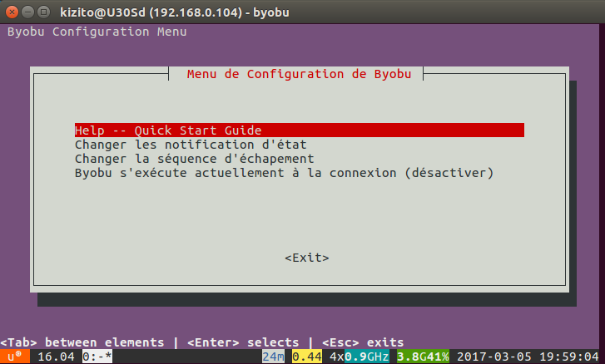The width and height of the screenshot is (605, 364).
Task: Close the byobu terminal window
Action: [10, 11]
